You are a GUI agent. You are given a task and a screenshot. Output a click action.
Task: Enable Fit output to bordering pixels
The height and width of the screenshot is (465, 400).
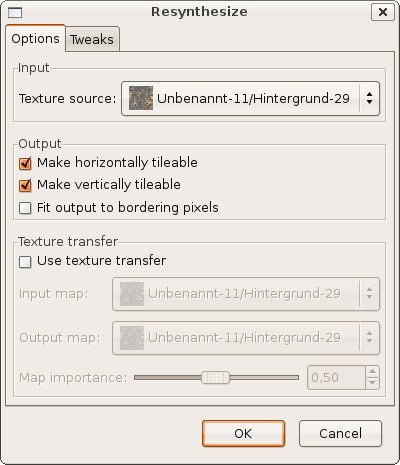pos(25,208)
